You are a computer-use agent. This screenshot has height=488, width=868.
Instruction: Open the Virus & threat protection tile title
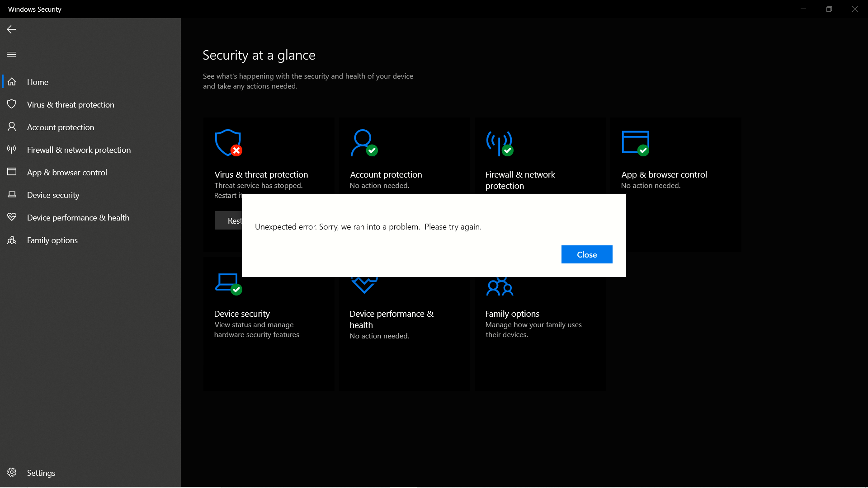pyautogui.click(x=261, y=174)
